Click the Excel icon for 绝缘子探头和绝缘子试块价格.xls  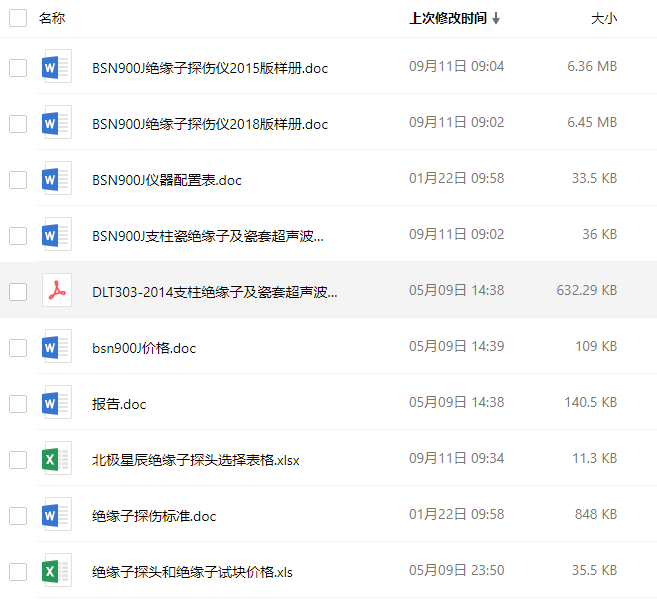[57, 570]
